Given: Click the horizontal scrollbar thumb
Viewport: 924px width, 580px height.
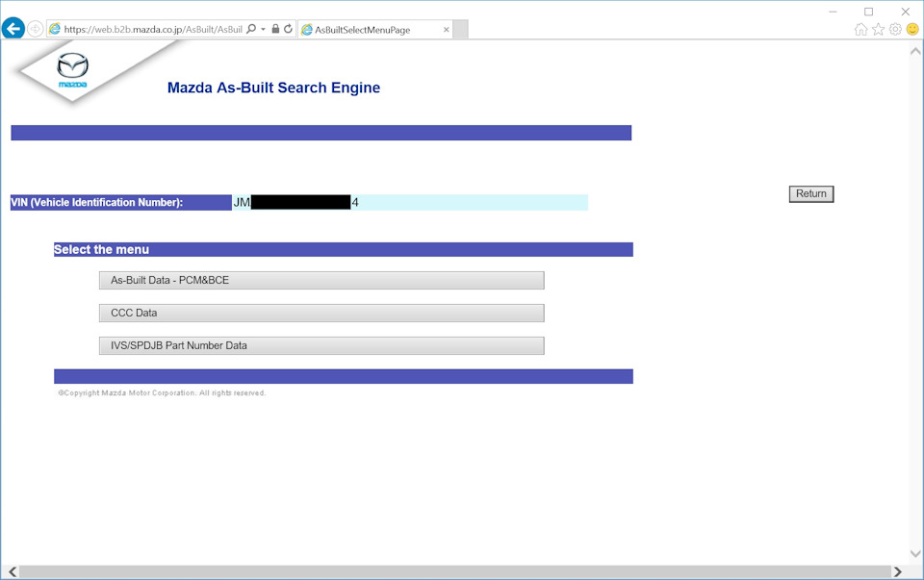Looking at the screenshot, I should click(x=455, y=571).
